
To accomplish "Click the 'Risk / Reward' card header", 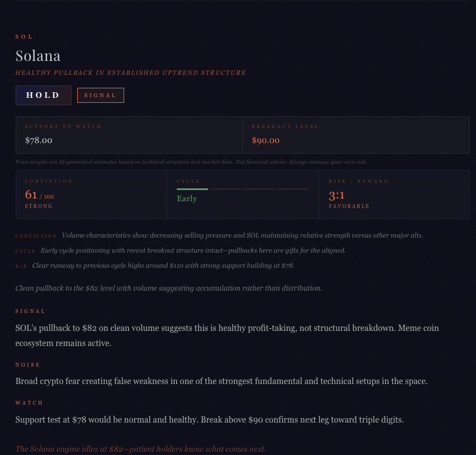I will pyautogui.click(x=359, y=181).
